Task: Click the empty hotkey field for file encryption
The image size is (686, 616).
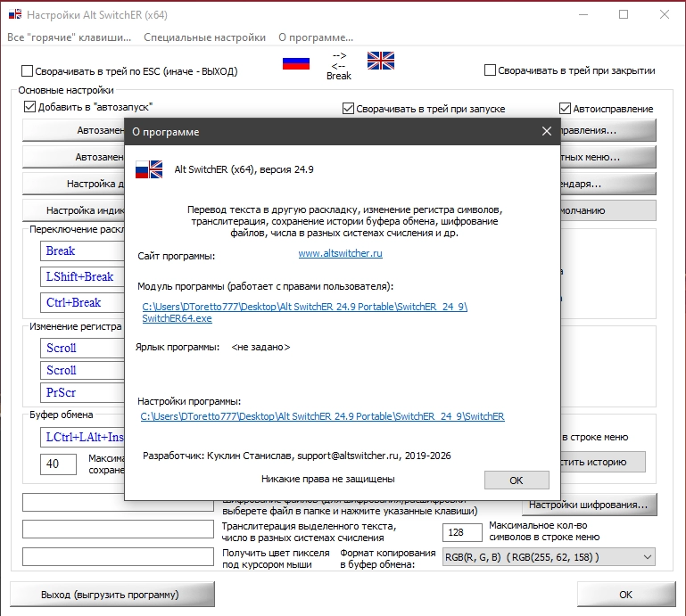Action: pos(118,503)
